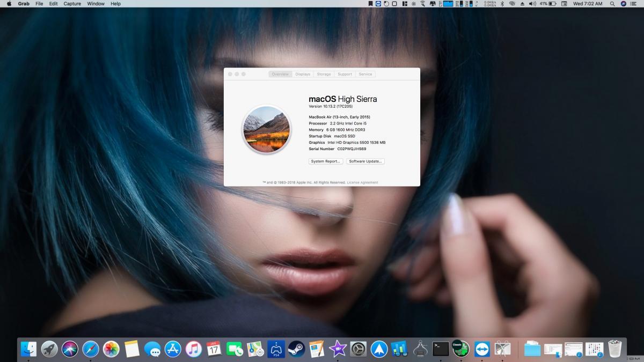The height and width of the screenshot is (362, 644).
Task: Launch TeamViewer from the dock
Action: [482, 349]
